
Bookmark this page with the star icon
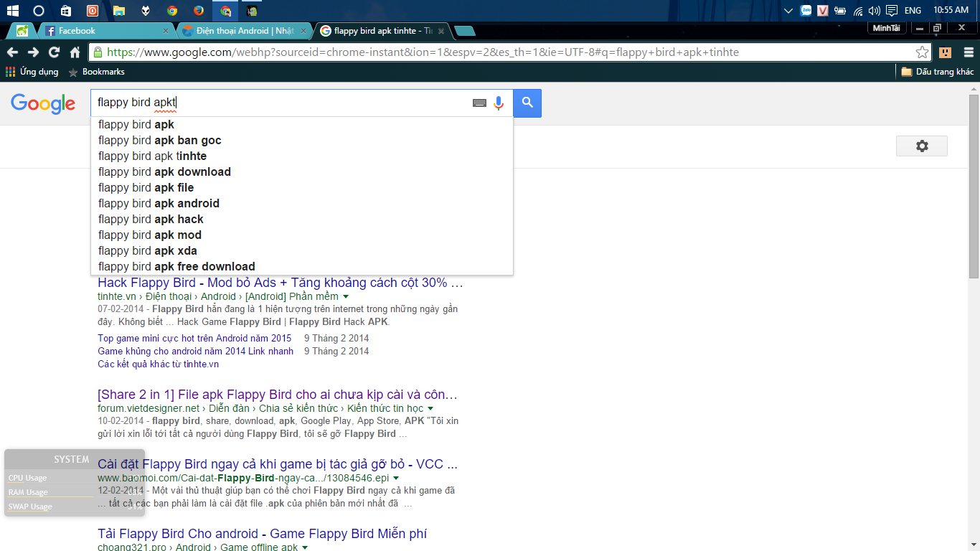(x=922, y=52)
